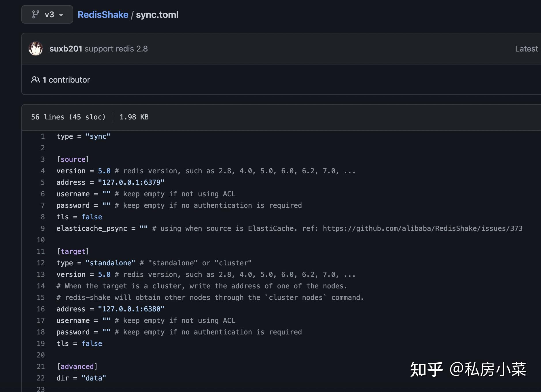
Task: Select line number 21 beside [advanced]
Action: tap(41, 366)
